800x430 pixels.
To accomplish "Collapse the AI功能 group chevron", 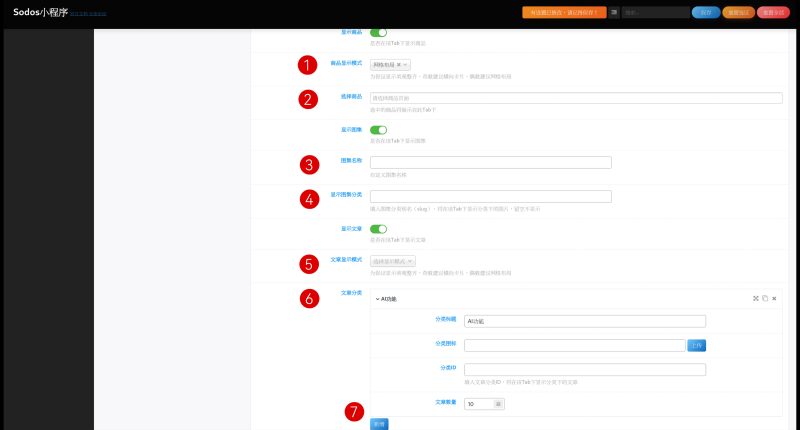I will [x=377, y=298].
